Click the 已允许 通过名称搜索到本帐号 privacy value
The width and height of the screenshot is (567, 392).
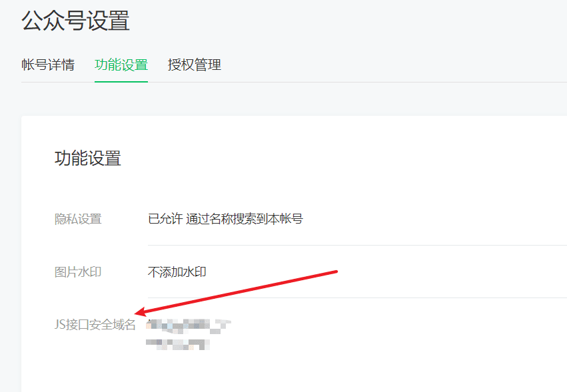point(225,219)
